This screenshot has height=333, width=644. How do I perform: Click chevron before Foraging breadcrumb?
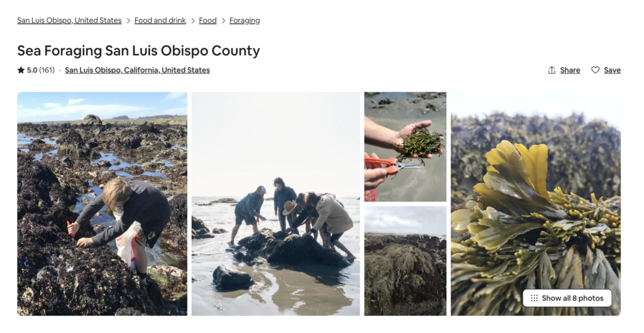tap(223, 21)
